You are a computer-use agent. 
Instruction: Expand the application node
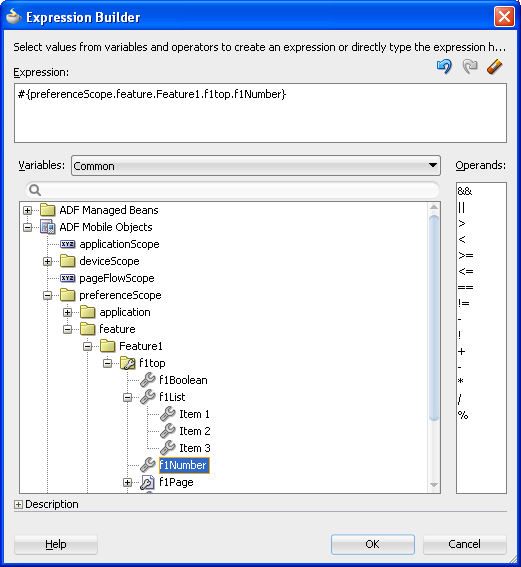68,312
